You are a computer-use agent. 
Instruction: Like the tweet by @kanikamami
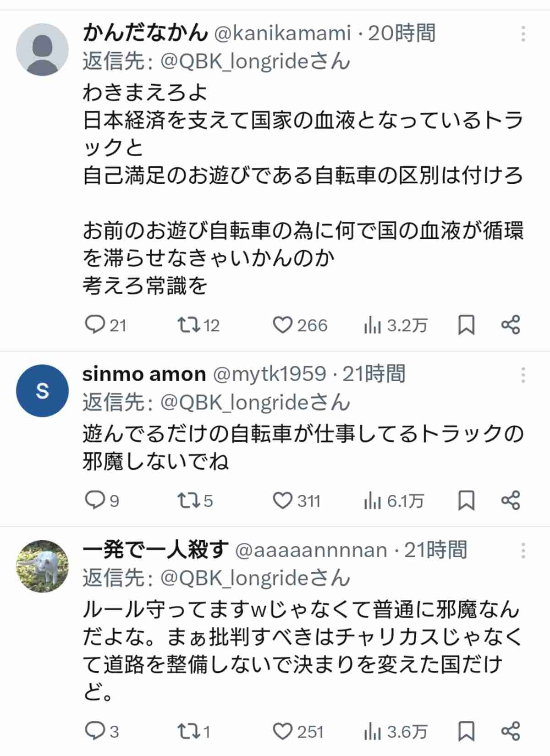click(x=282, y=325)
